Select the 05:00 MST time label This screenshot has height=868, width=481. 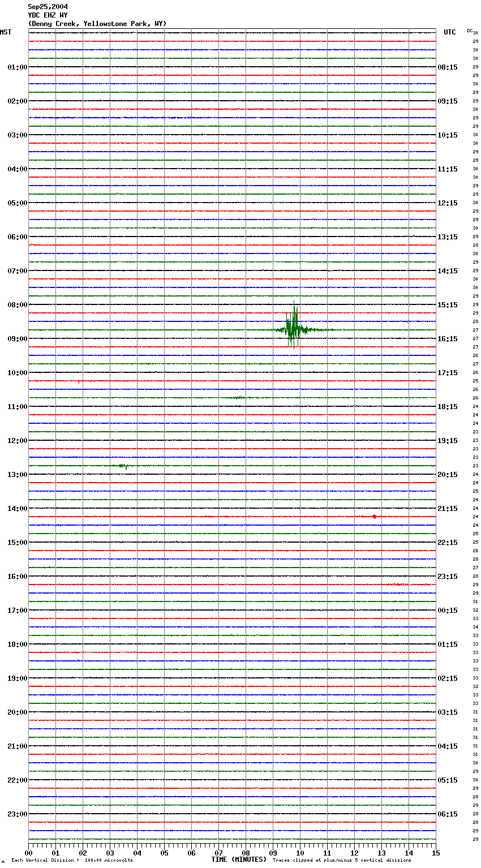18,203
